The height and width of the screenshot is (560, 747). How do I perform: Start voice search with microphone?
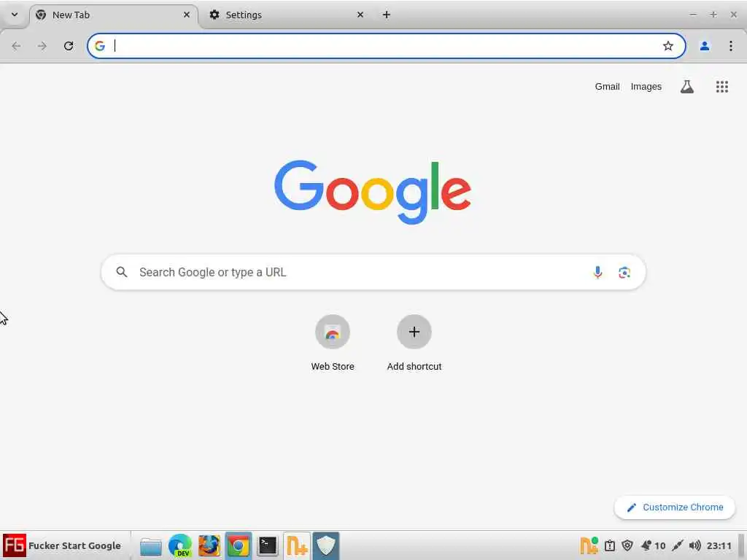(x=597, y=273)
